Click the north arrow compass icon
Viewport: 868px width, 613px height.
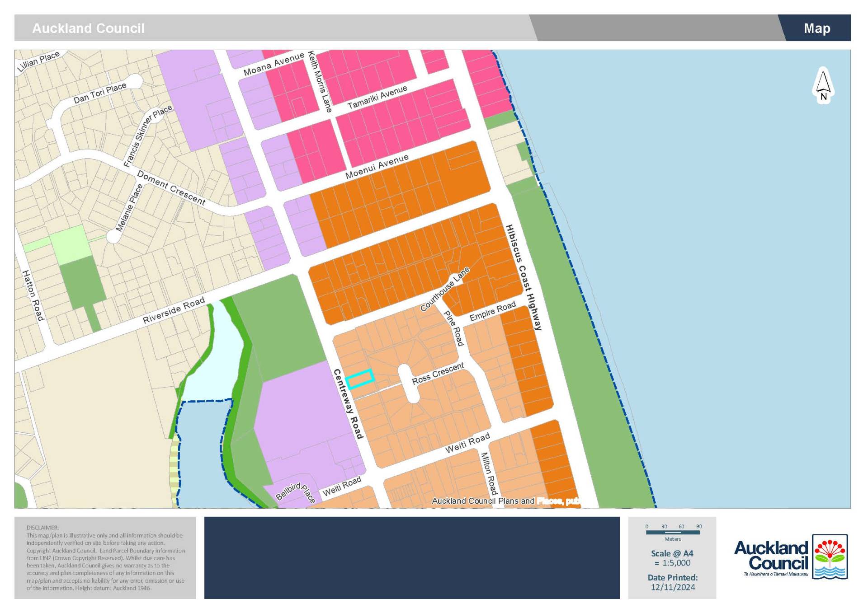click(x=823, y=85)
